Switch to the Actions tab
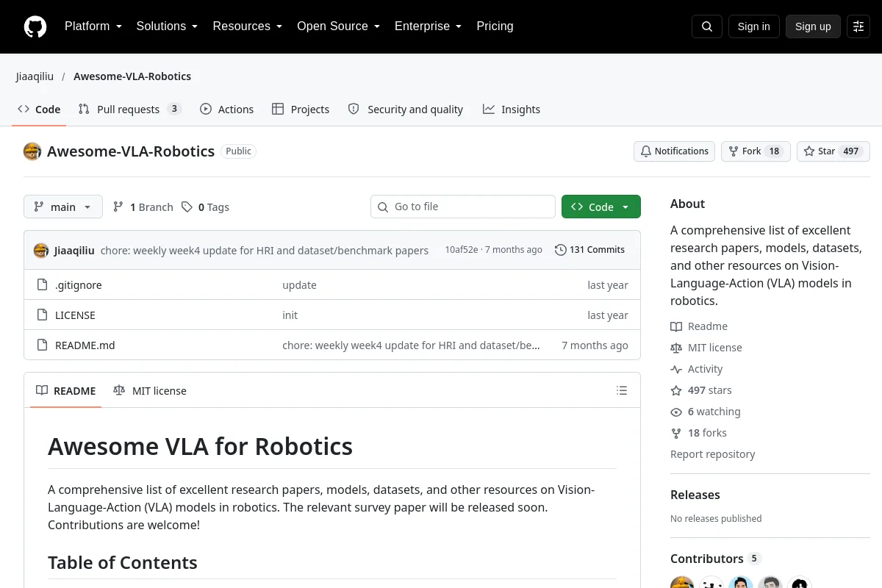 [227, 110]
